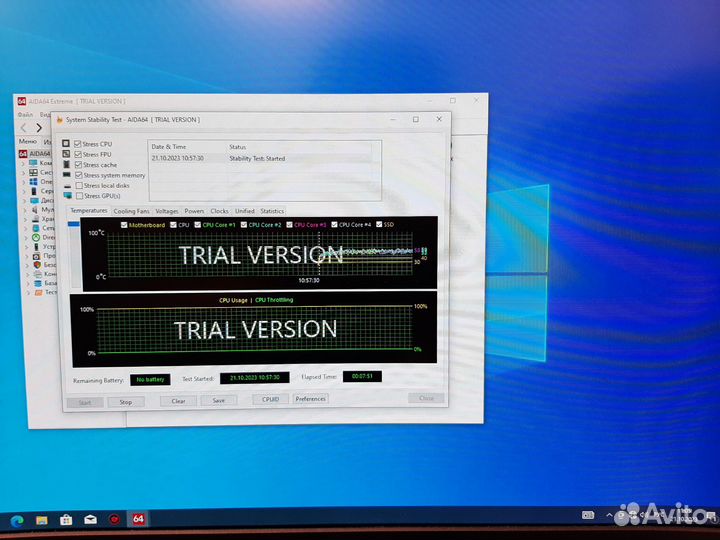Expand the first item under the AIDA64 tree root
This screenshot has height=540, width=720.
pos(24,163)
